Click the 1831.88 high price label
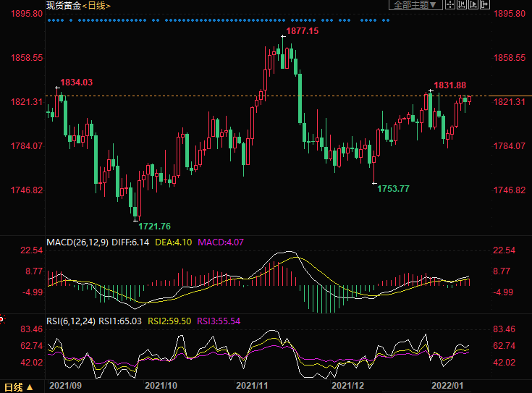 click(x=449, y=85)
